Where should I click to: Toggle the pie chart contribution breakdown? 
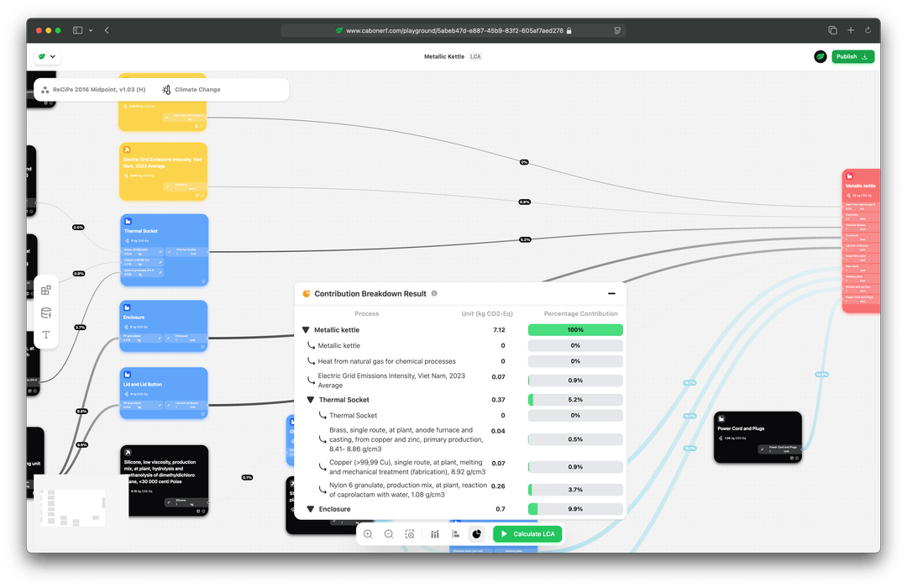click(x=477, y=533)
